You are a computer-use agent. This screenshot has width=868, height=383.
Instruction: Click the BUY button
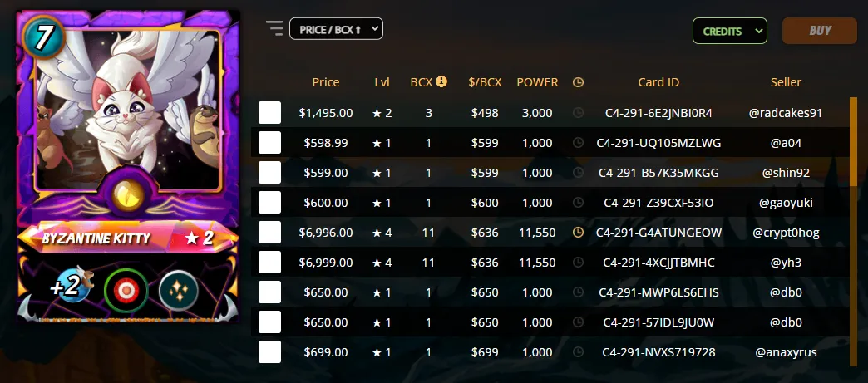click(819, 31)
